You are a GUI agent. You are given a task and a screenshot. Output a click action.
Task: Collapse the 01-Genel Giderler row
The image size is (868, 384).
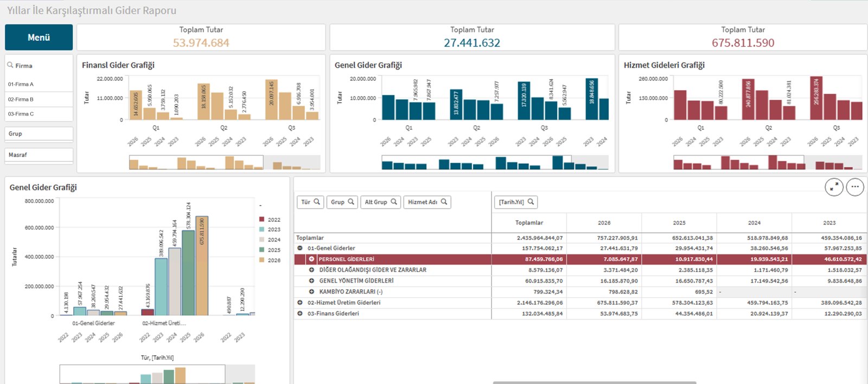(300, 248)
